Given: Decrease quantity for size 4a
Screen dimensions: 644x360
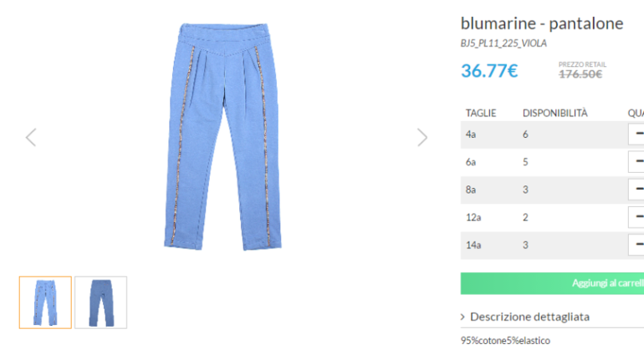Looking at the screenshot, I should 636,134.
